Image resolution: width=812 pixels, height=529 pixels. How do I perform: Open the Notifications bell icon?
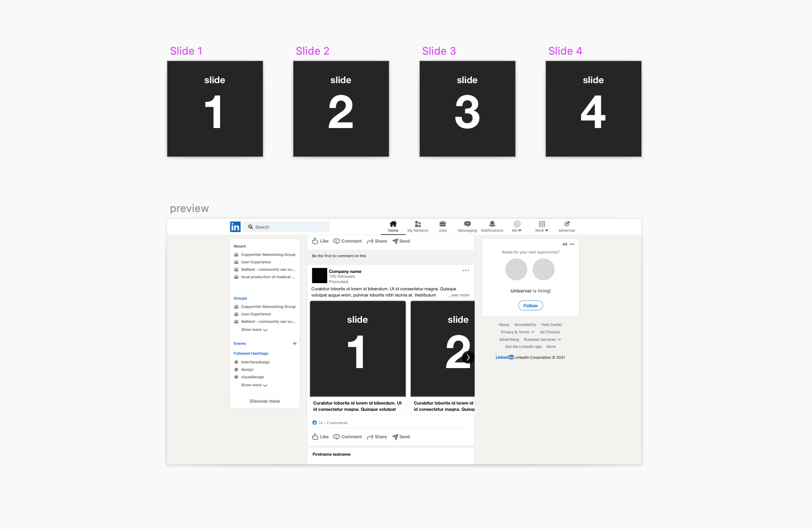point(492,224)
